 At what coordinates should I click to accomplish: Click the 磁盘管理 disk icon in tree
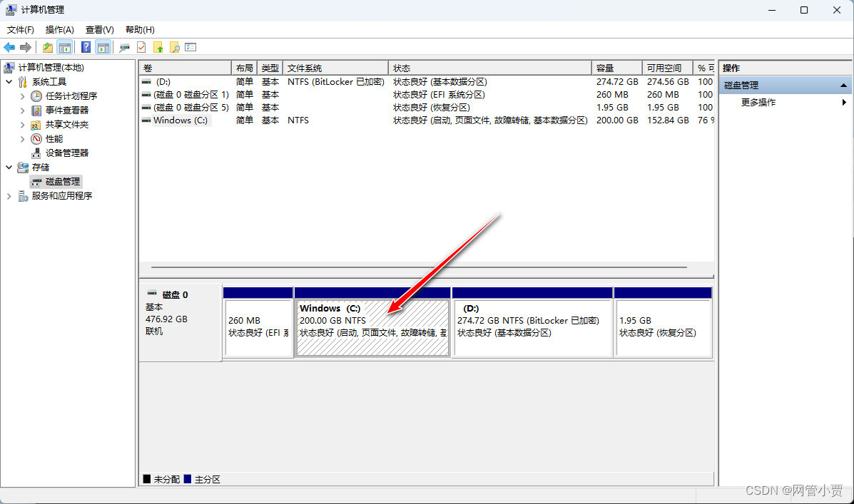coord(36,182)
